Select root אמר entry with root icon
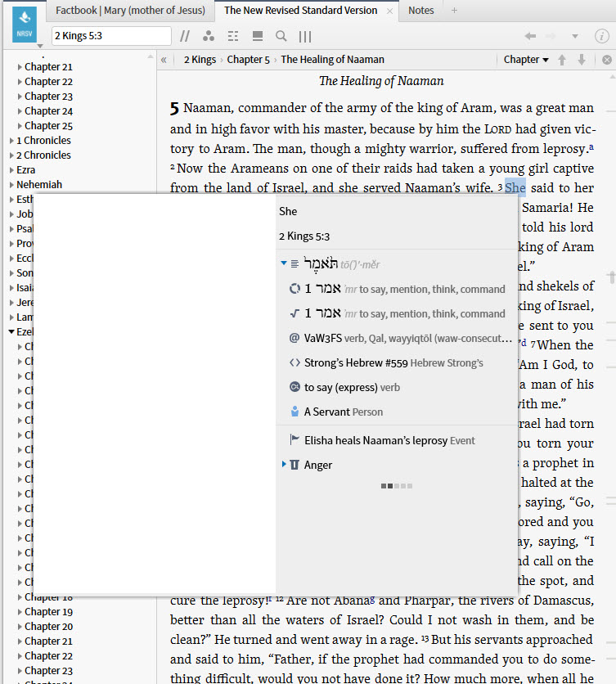The height and width of the screenshot is (684, 616). click(x=397, y=313)
